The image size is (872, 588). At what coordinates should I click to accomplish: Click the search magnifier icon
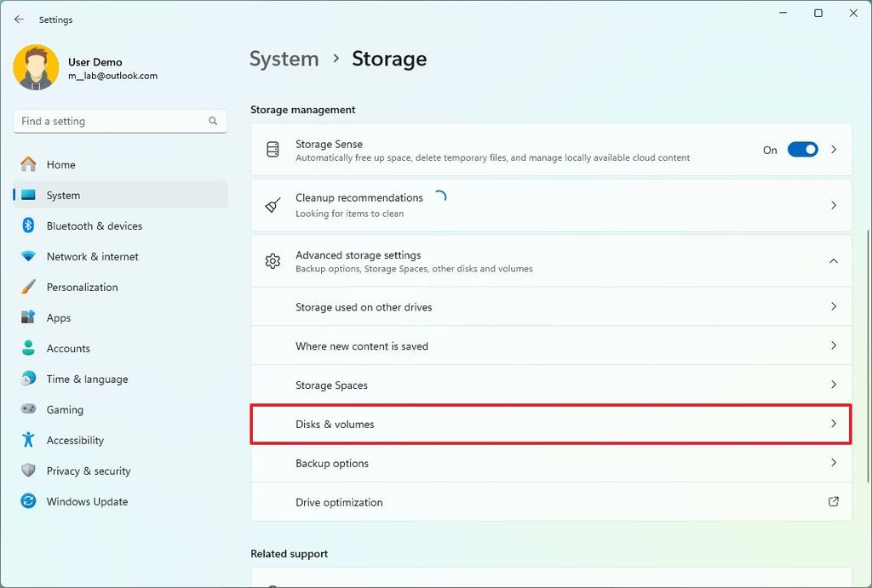point(213,122)
